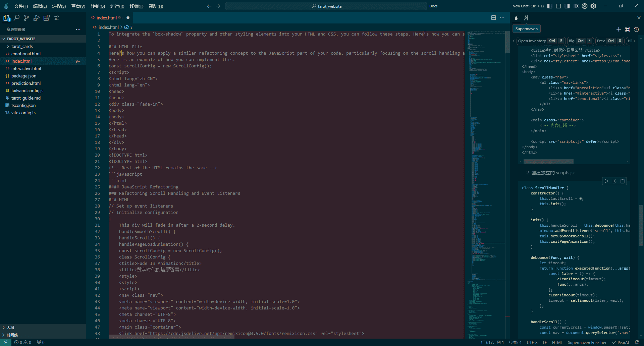Open editor more actions ellipsis

click(502, 18)
